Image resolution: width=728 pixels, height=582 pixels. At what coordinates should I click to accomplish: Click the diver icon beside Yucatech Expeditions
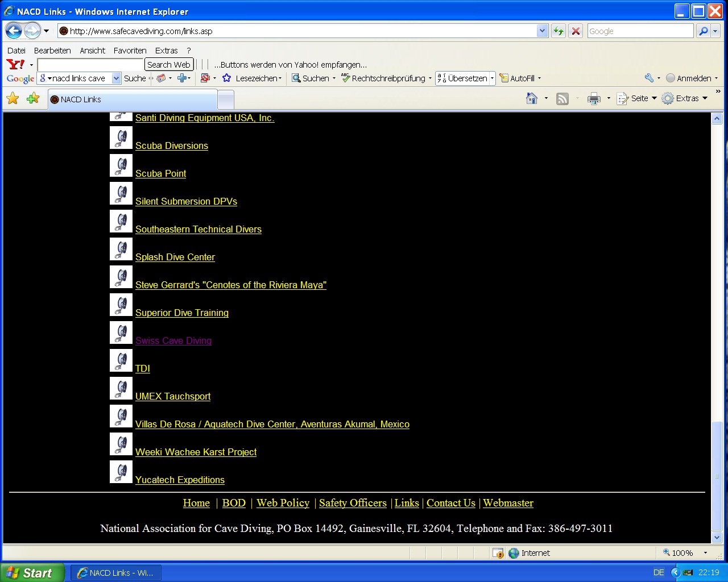(121, 472)
